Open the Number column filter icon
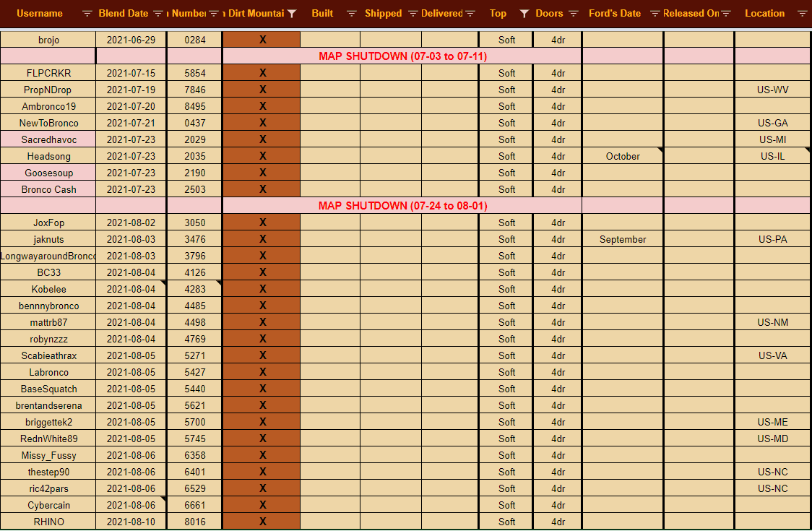The width and height of the screenshot is (812, 531). click(x=213, y=14)
